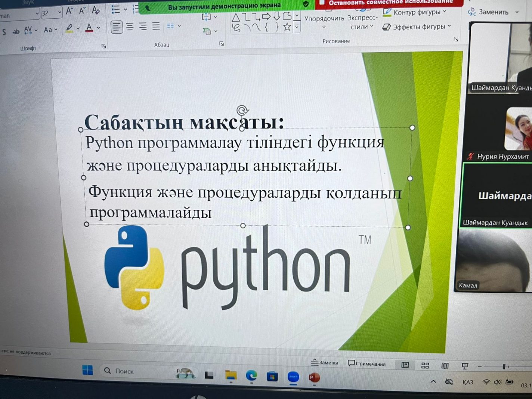The image size is (532, 399).
Task: Open the Упорядочить menu
Action: tap(324, 22)
